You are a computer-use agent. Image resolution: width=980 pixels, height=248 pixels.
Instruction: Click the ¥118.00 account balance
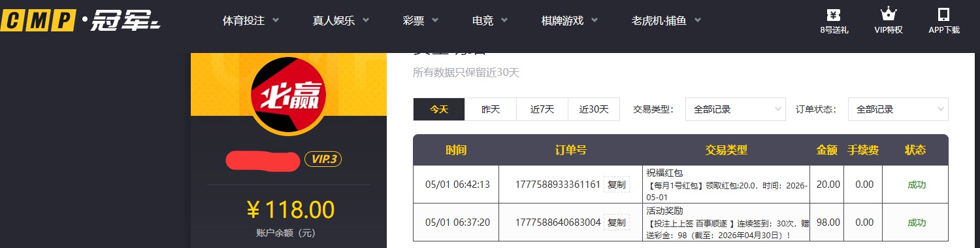291,210
